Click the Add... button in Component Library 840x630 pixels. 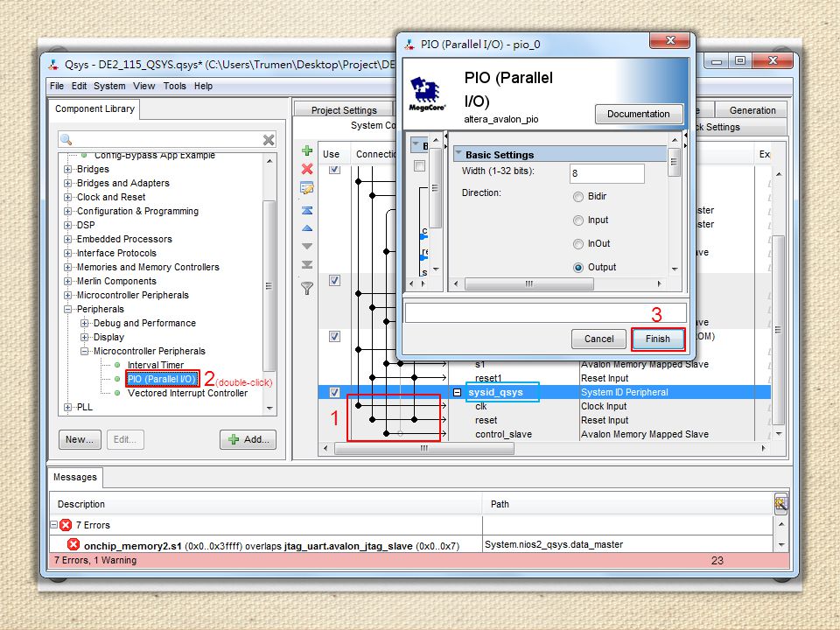click(248, 439)
